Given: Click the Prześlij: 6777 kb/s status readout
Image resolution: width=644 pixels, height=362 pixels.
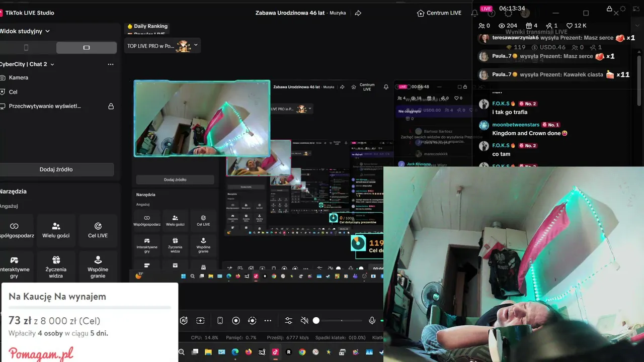Looking at the screenshot, I should (x=288, y=337).
